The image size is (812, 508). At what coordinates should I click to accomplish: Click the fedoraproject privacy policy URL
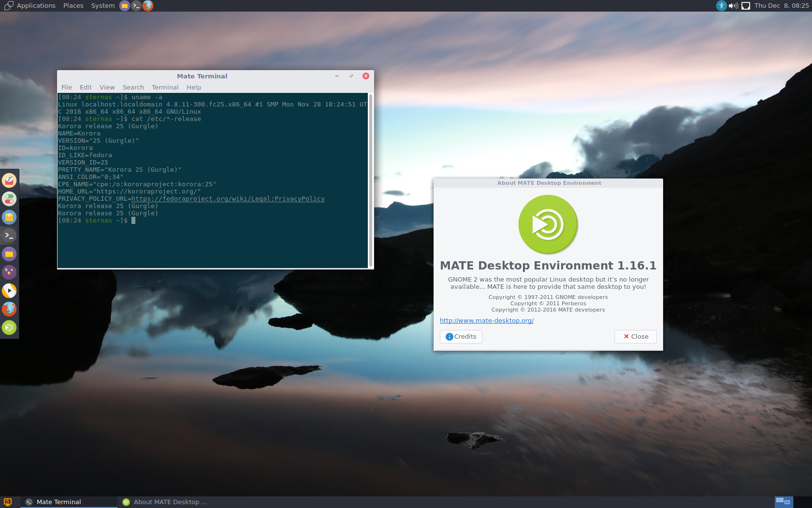pos(228,199)
